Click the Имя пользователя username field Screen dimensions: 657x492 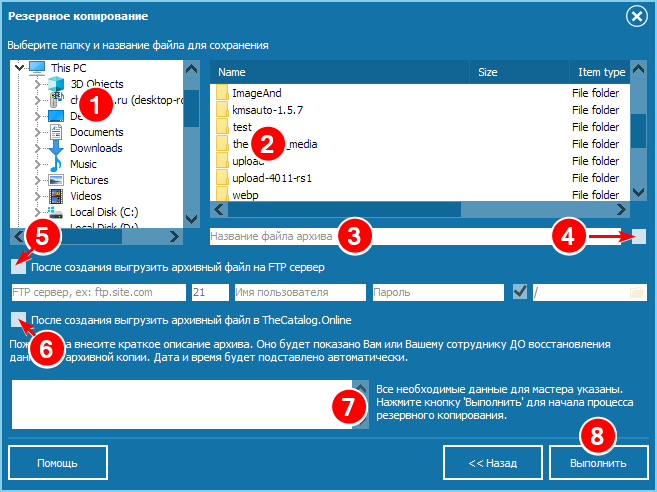point(300,292)
